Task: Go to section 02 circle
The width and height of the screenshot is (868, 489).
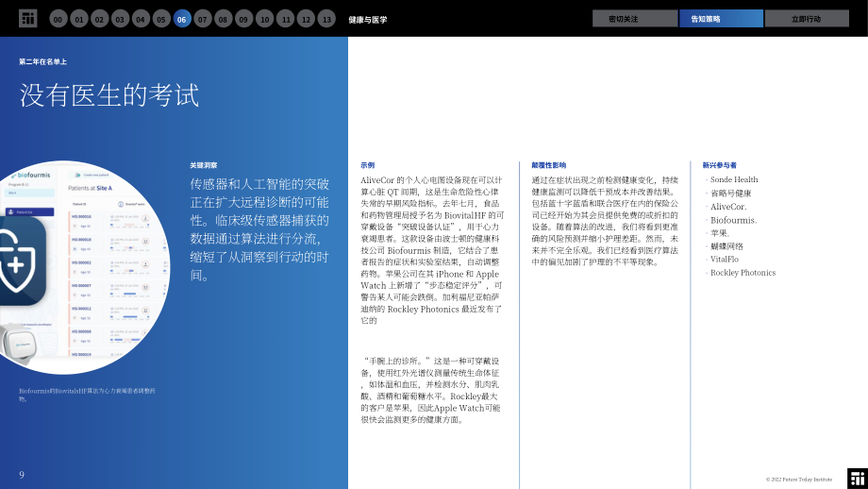Action: click(100, 19)
